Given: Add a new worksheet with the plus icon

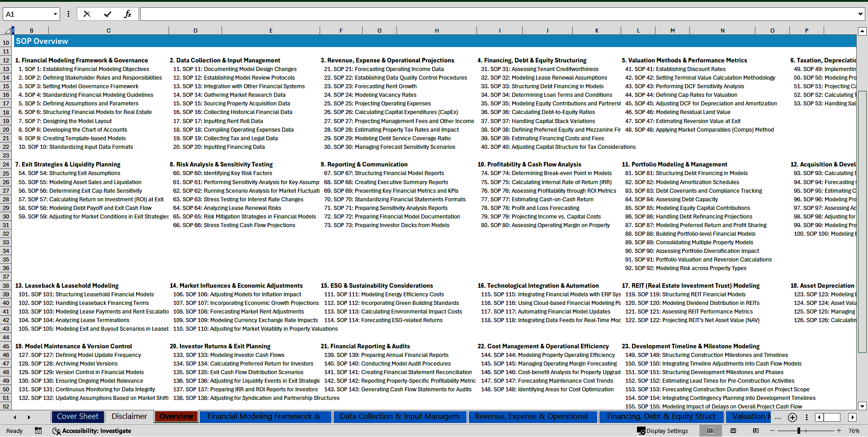Looking at the screenshot, I should point(792,417).
